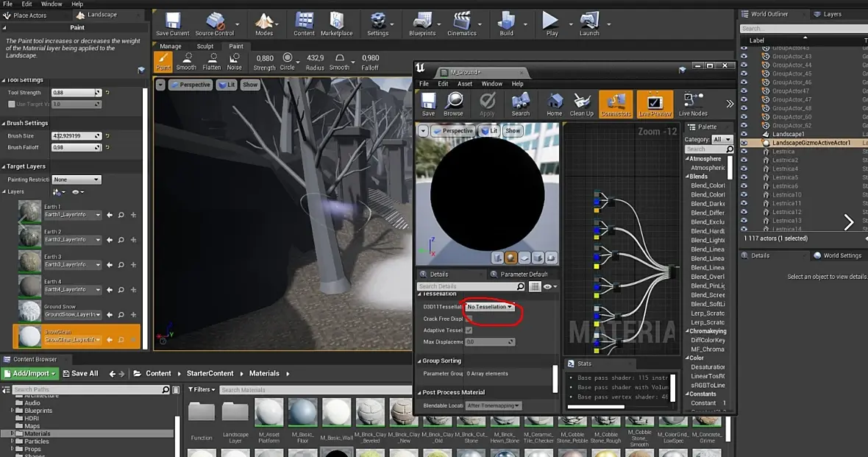868x457 pixels.
Task: Open the Painting Restriction dropdown
Action: pyautogui.click(x=76, y=180)
